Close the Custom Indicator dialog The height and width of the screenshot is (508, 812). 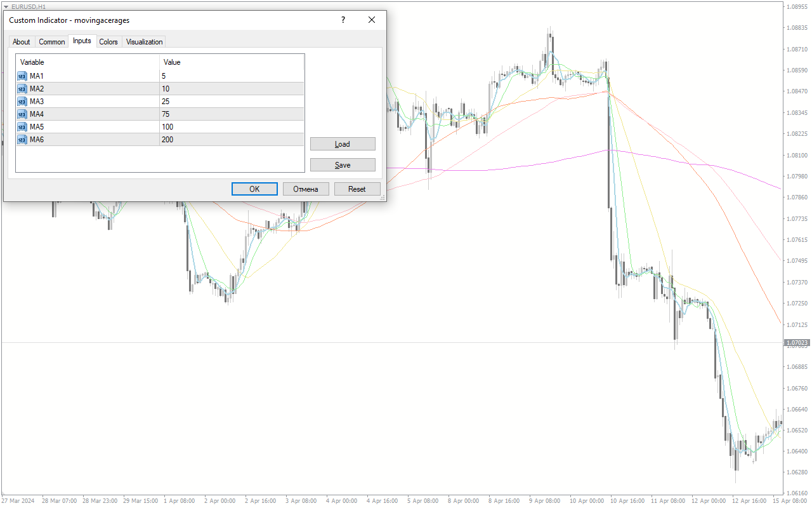click(372, 20)
